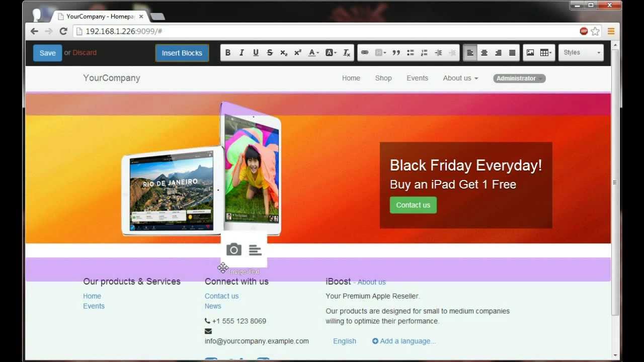
Task: Center align the text
Action: click(484, 53)
